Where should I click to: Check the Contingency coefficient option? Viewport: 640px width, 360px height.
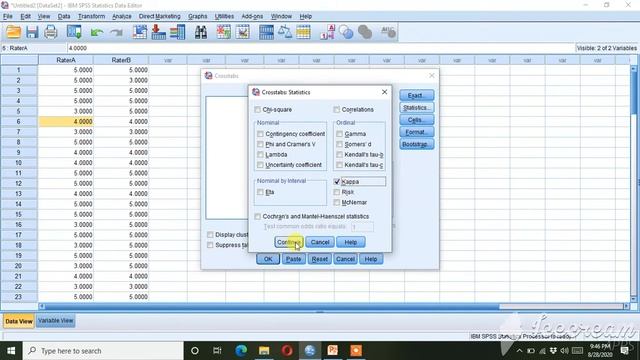click(x=260, y=134)
